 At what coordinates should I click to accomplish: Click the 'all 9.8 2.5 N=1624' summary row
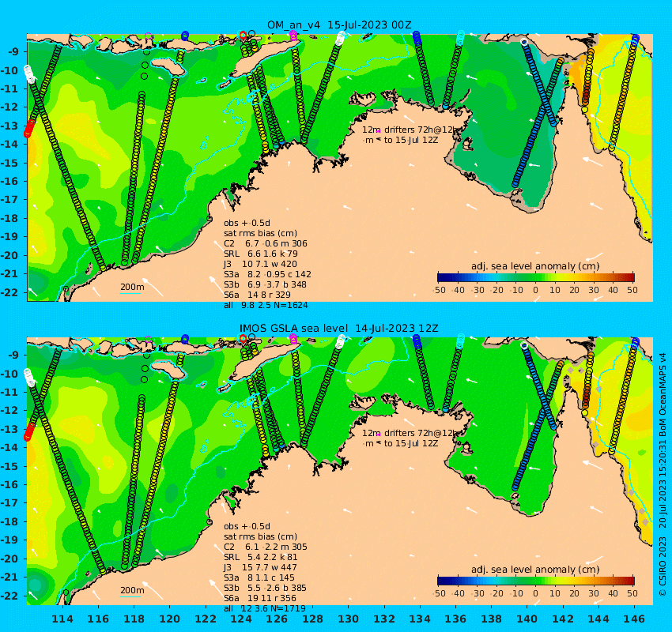point(266,305)
